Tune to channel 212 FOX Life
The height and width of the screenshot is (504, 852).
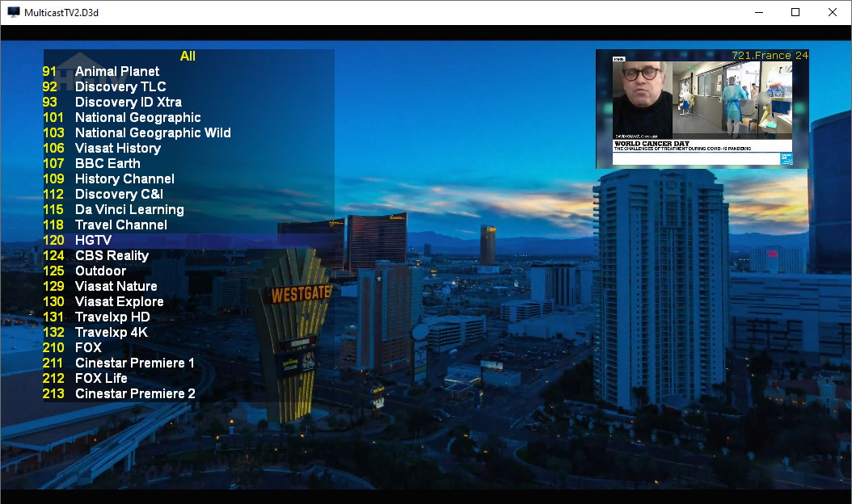(188, 378)
